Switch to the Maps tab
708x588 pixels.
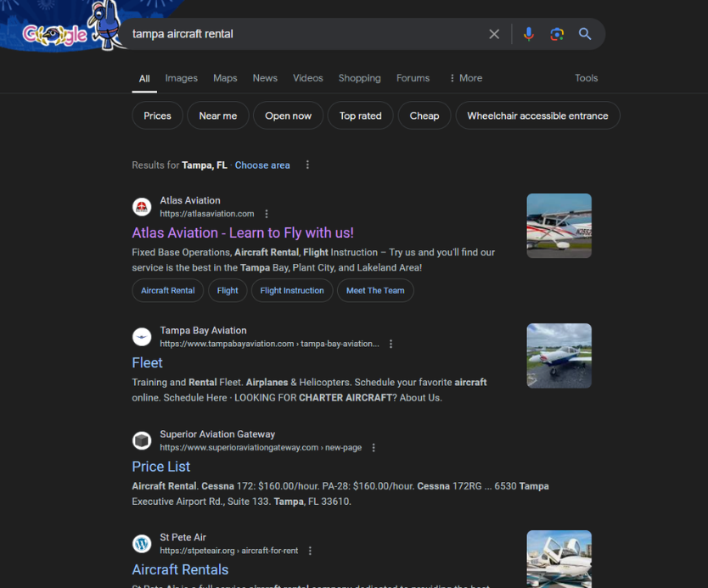225,78
